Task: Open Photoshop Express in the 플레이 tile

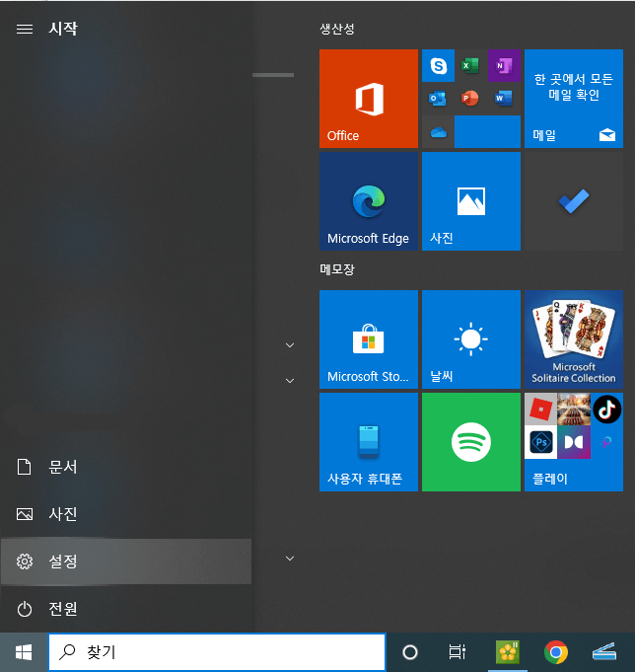Action: (540, 442)
